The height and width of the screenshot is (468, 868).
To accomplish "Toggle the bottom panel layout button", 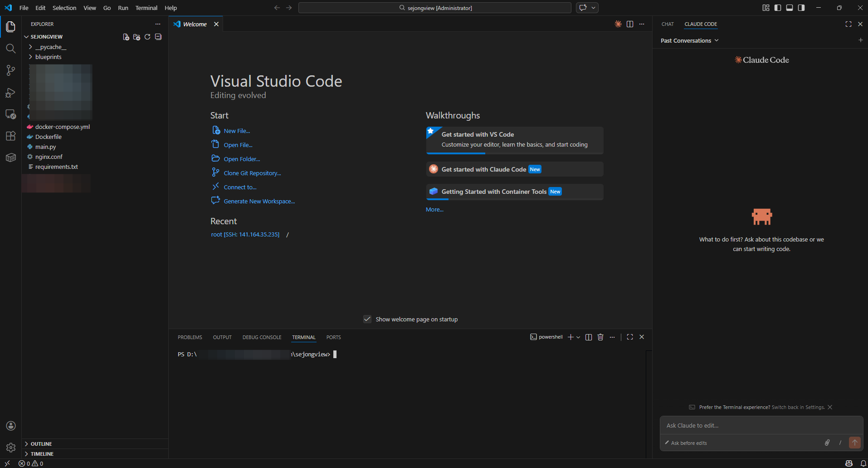I will 790,8.
